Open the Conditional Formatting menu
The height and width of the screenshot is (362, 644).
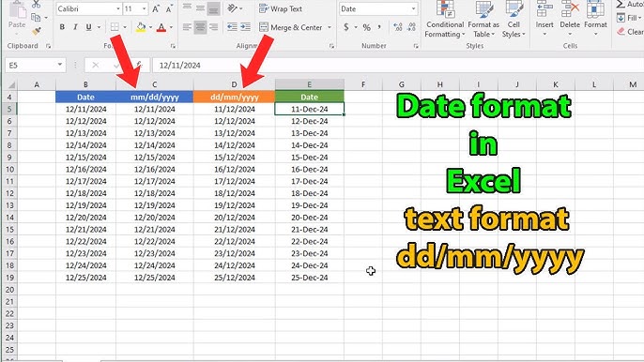coord(445,20)
